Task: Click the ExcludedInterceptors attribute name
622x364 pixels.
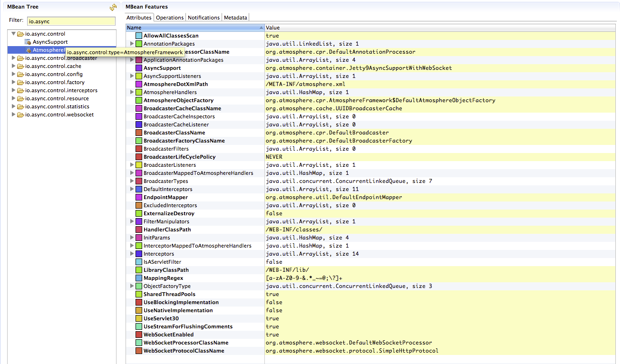Action: coord(170,205)
